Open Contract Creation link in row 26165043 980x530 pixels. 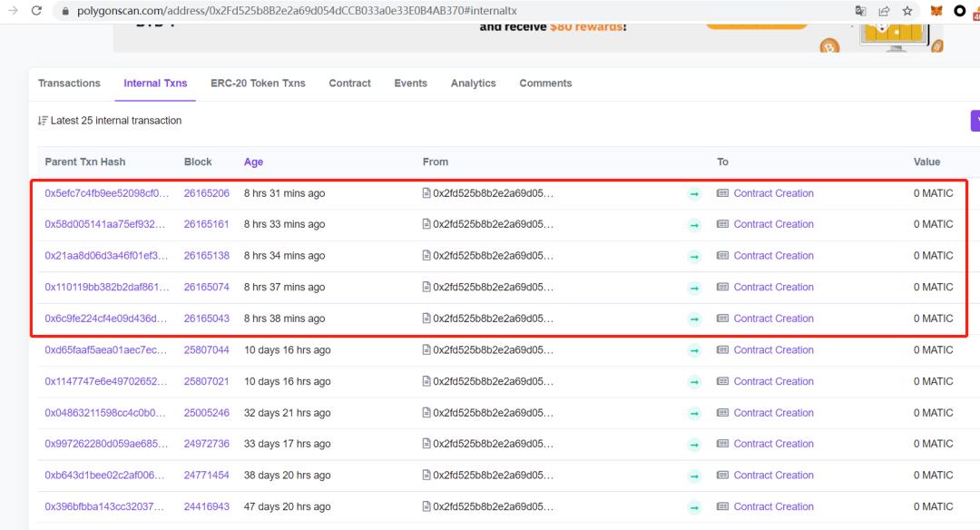click(x=774, y=319)
